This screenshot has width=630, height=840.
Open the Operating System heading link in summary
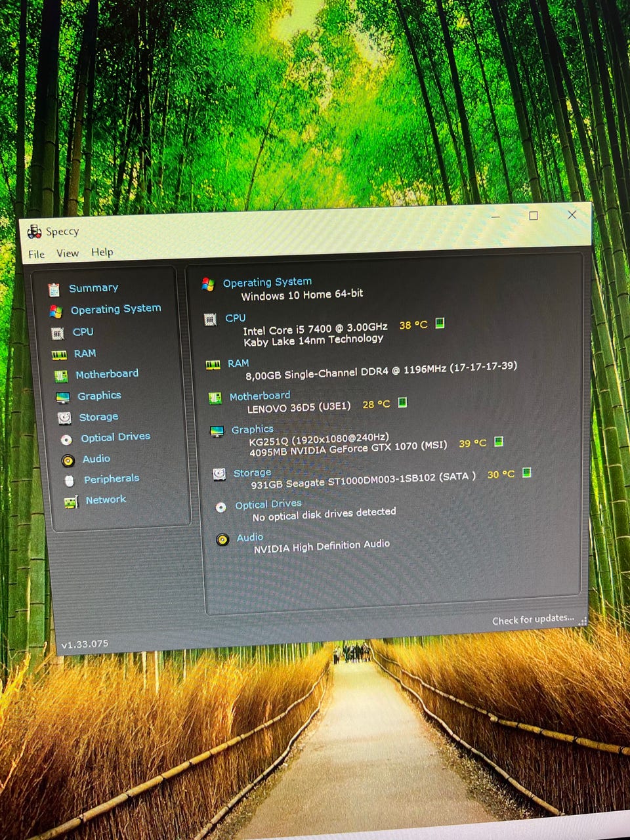coord(267,282)
